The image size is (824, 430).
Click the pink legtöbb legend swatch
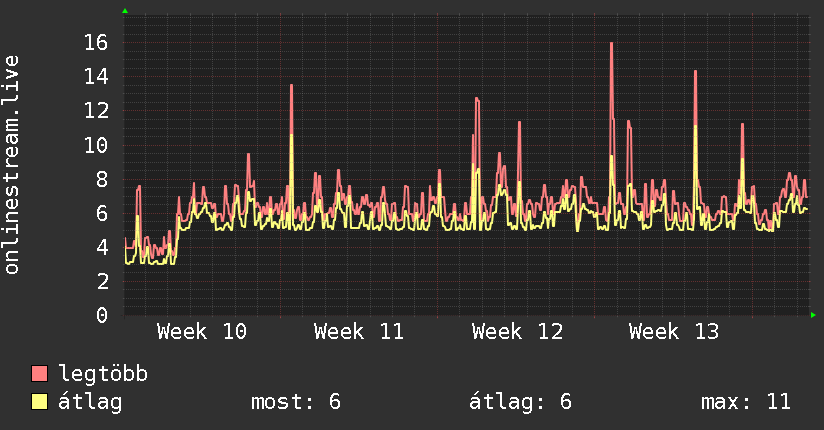coord(39,373)
